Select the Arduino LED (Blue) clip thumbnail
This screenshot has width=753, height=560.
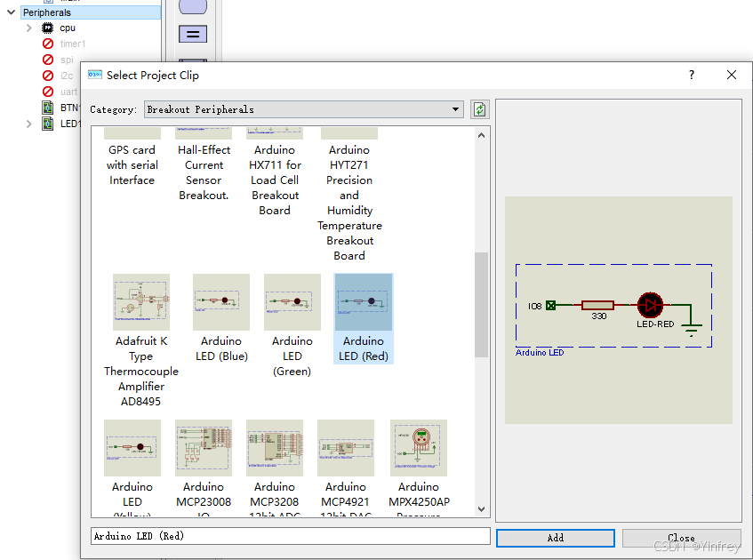coord(221,302)
